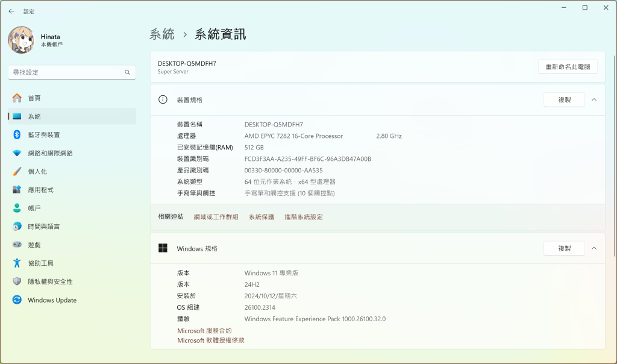Open 時間與語言 settings

[x=43, y=227]
